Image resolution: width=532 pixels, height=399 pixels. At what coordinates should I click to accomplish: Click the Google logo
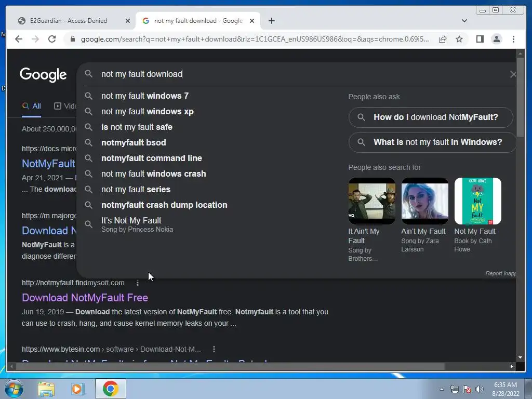(x=43, y=75)
